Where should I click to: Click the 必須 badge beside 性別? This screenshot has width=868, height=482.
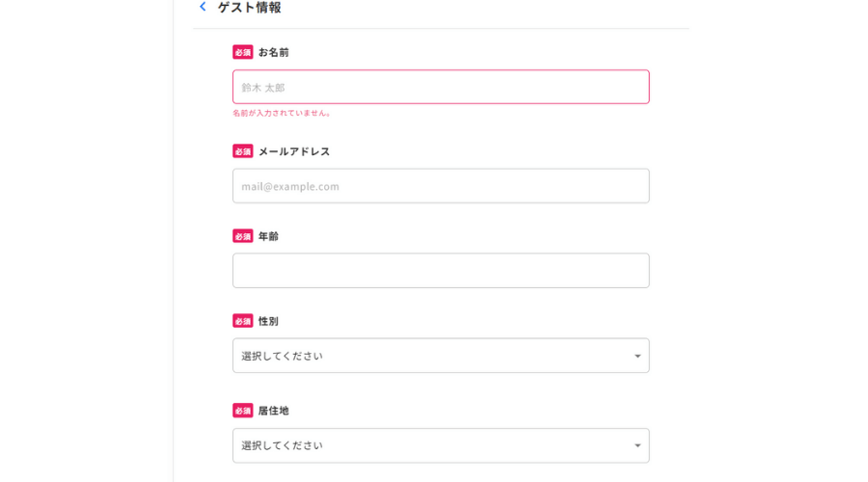[x=243, y=321]
